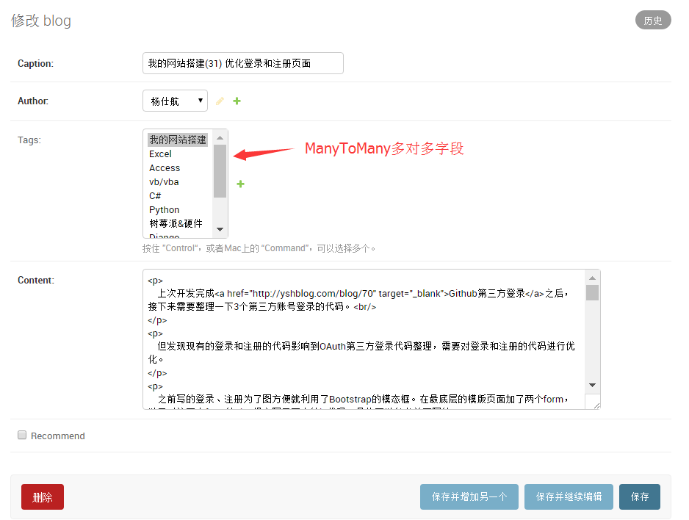Click the dark blue 保存 button

click(x=639, y=497)
